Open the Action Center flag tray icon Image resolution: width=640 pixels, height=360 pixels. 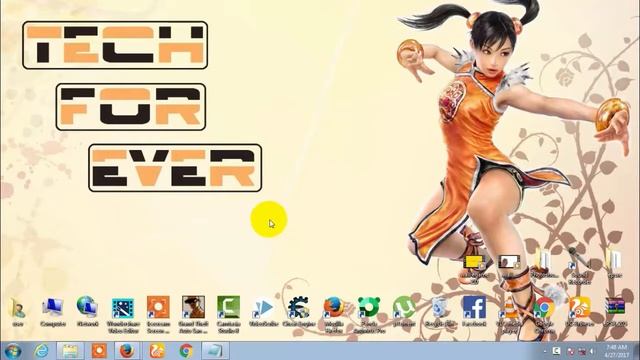click(571, 351)
